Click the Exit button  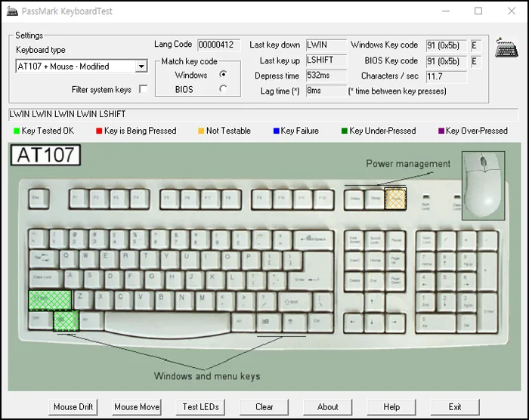click(x=455, y=407)
